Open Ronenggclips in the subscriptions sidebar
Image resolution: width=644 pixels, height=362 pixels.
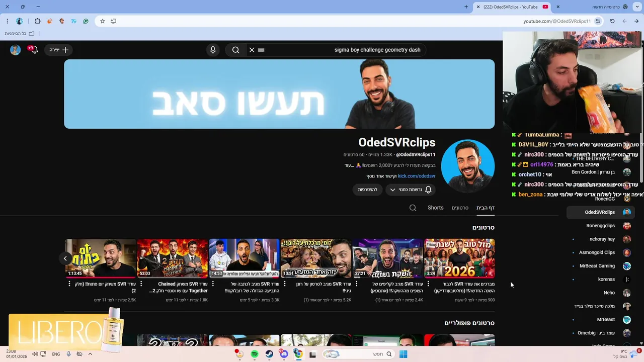click(601, 226)
